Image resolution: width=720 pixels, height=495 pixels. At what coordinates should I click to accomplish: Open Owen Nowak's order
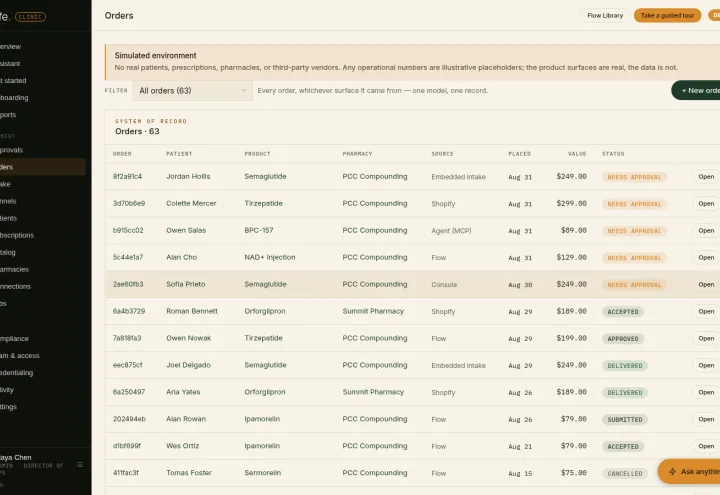(706, 338)
